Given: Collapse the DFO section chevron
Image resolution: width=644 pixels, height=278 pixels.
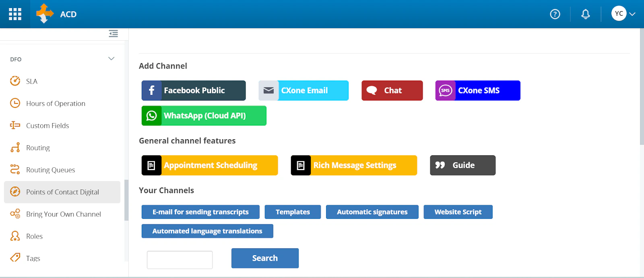Looking at the screenshot, I should pos(111,59).
